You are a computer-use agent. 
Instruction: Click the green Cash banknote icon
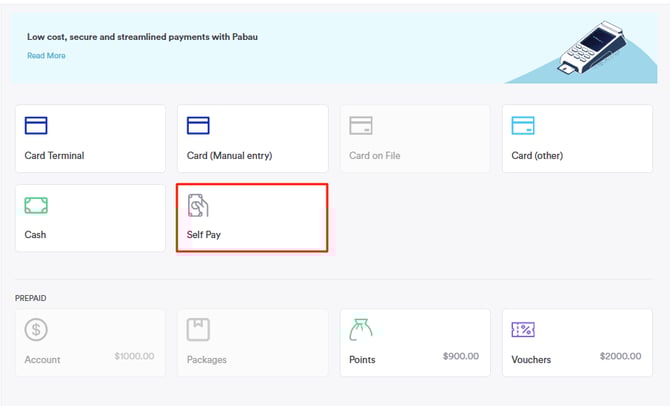click(x=36, y=205)
